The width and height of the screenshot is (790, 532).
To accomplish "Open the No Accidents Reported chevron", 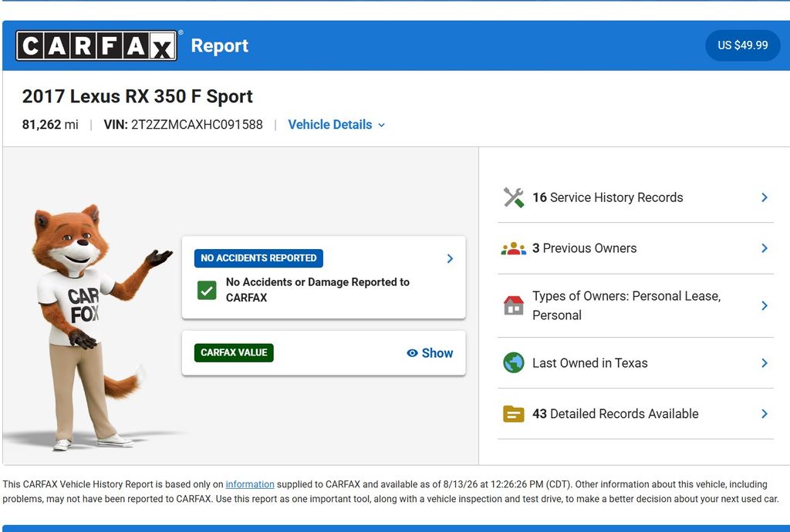I will click(x=450, y=259).
